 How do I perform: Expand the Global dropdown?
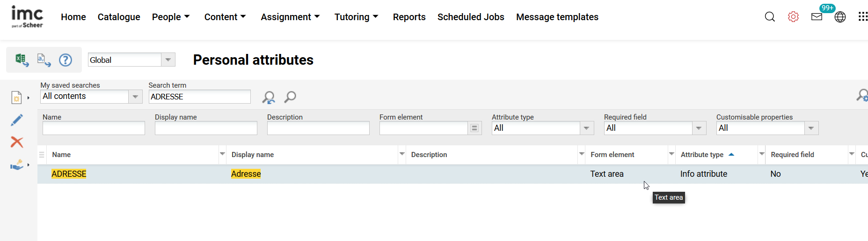click(168, 60)
